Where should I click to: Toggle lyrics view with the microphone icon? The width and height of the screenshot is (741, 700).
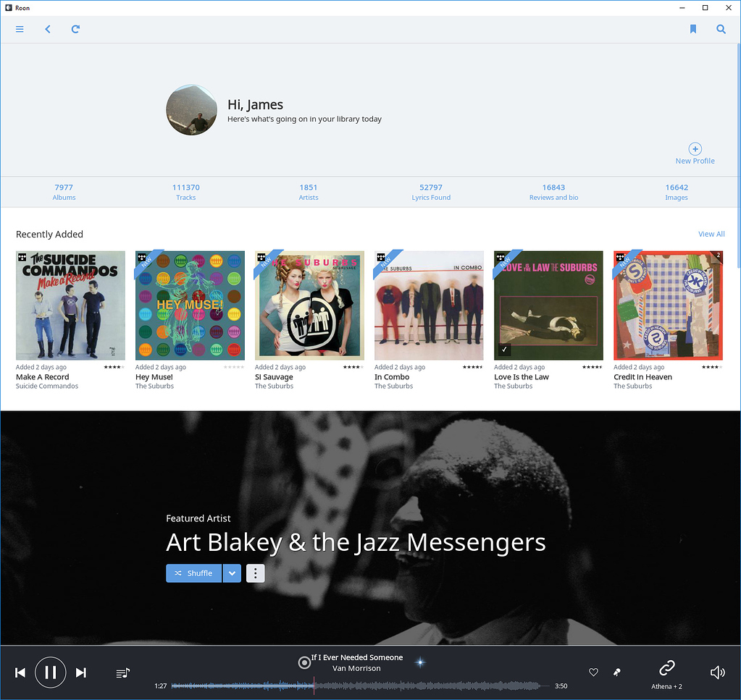(616, 672)
